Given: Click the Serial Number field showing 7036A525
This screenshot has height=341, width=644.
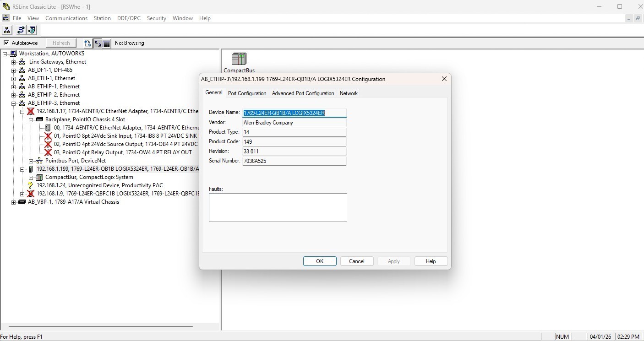Looking at the screenshot, I should (295, 161).
